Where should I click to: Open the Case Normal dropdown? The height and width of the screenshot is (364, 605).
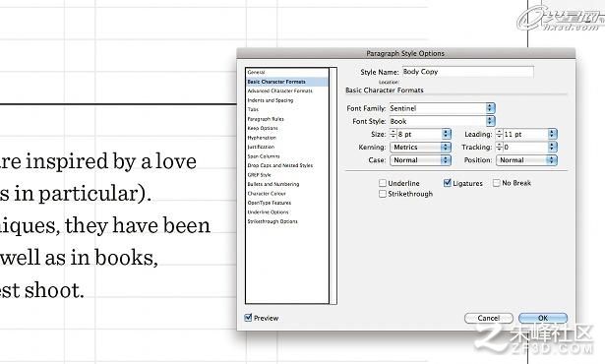pos(420,160)
